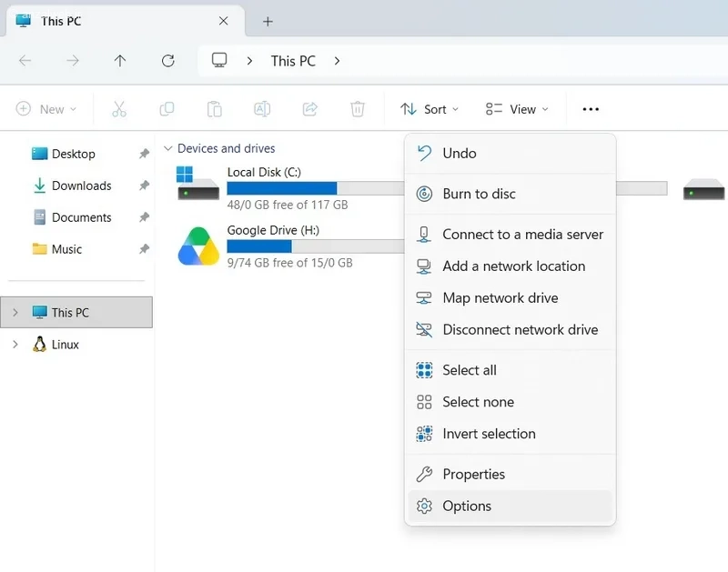The image size is (728, 572).
Task: Open the This PC tab
Action: click(125, 21)
